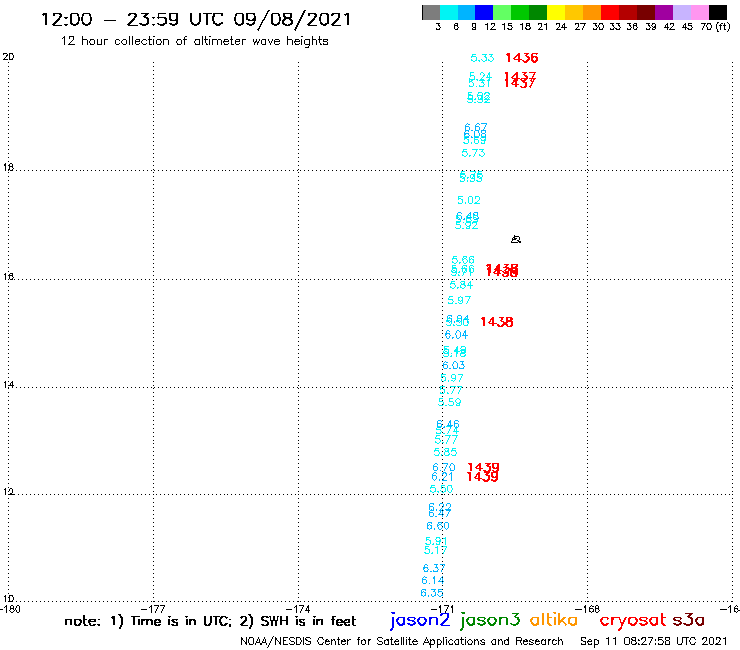This screenshot has height=650, width=740.
Task: Click the latitude '20' axis label
Action: tap(8, 57)
